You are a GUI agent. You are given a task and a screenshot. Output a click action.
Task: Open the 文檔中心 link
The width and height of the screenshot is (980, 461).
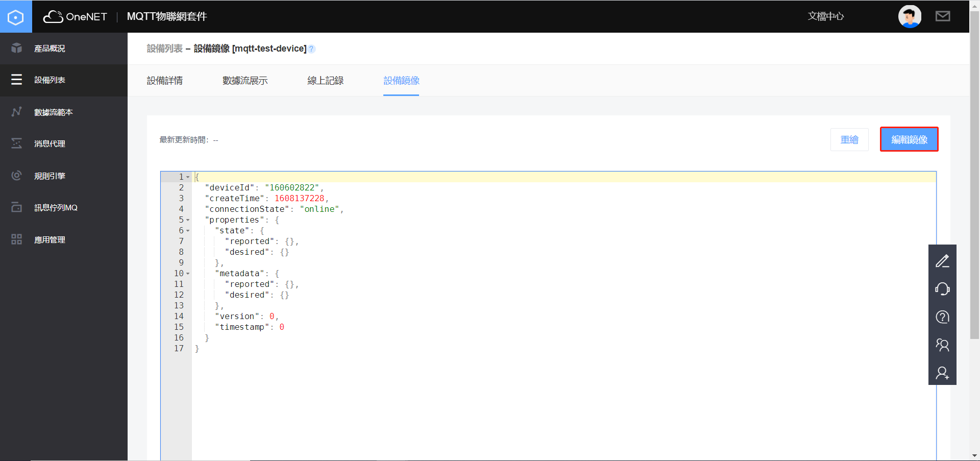click(x=826, y=16)
